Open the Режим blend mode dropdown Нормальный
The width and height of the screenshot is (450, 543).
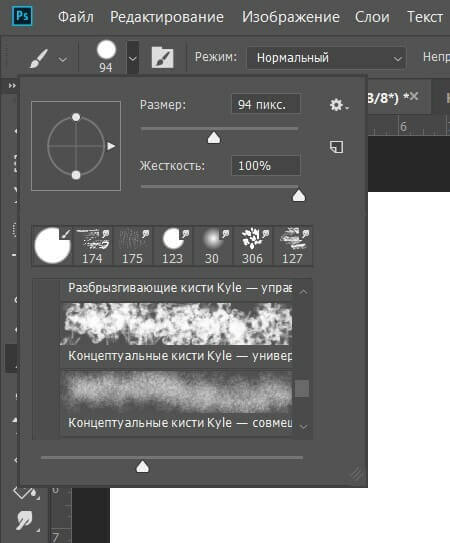tap(326, 58)
